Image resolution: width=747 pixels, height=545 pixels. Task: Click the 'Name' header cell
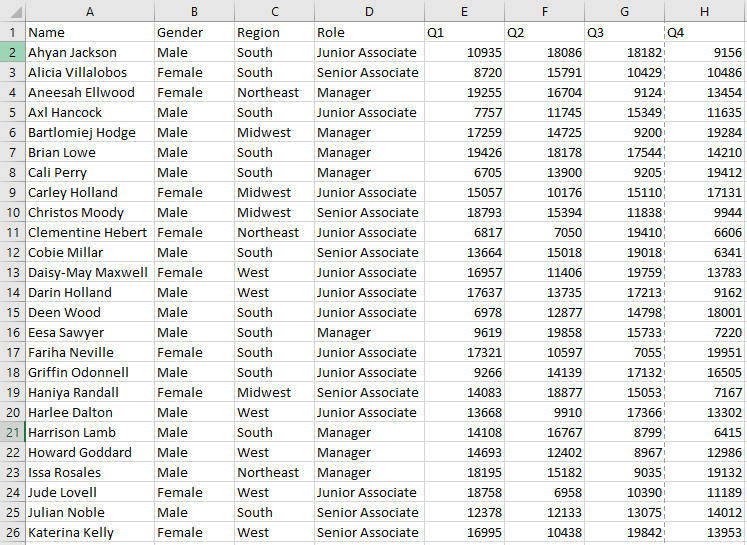[90, 32]
